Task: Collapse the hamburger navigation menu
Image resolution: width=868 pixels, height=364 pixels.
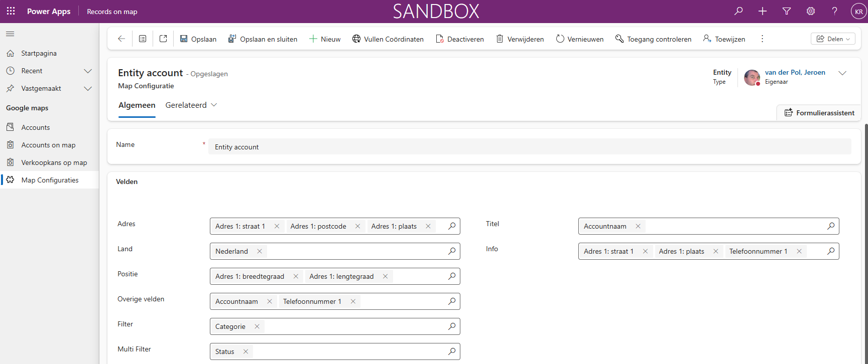Action: click(x=10, y=34)
